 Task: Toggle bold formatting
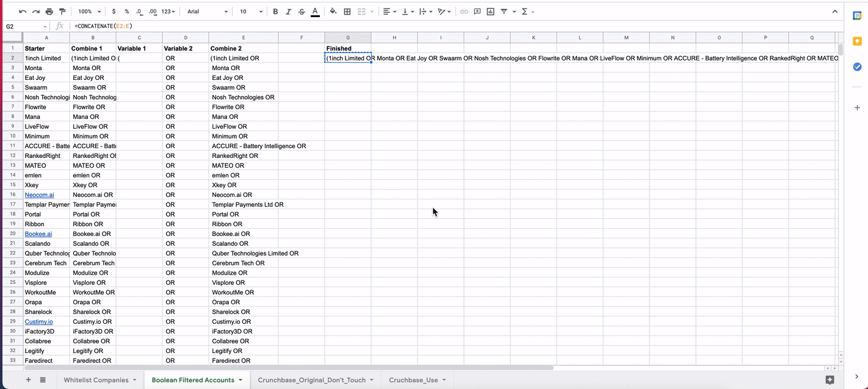pos(275,12)
